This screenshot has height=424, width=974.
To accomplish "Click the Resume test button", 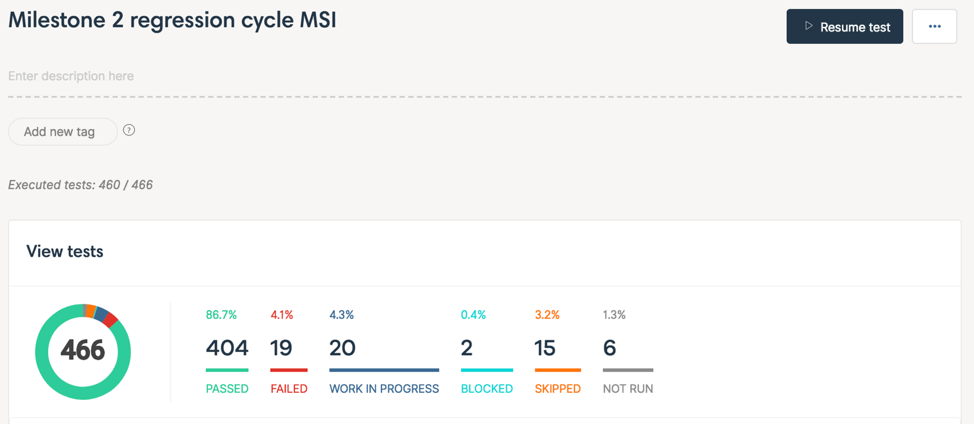I will click(844, 27).
